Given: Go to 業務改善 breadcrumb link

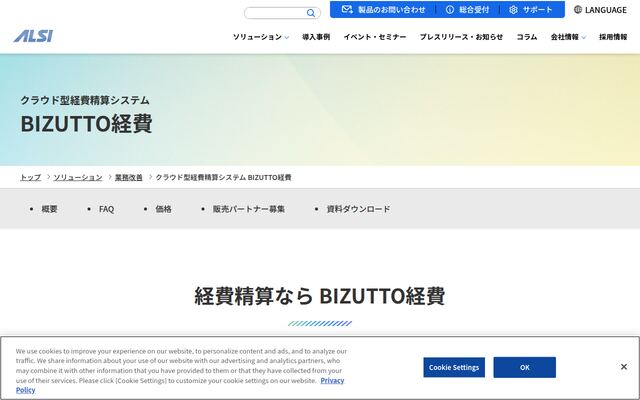Looking at the screenshot, I should tap(129, 177).
